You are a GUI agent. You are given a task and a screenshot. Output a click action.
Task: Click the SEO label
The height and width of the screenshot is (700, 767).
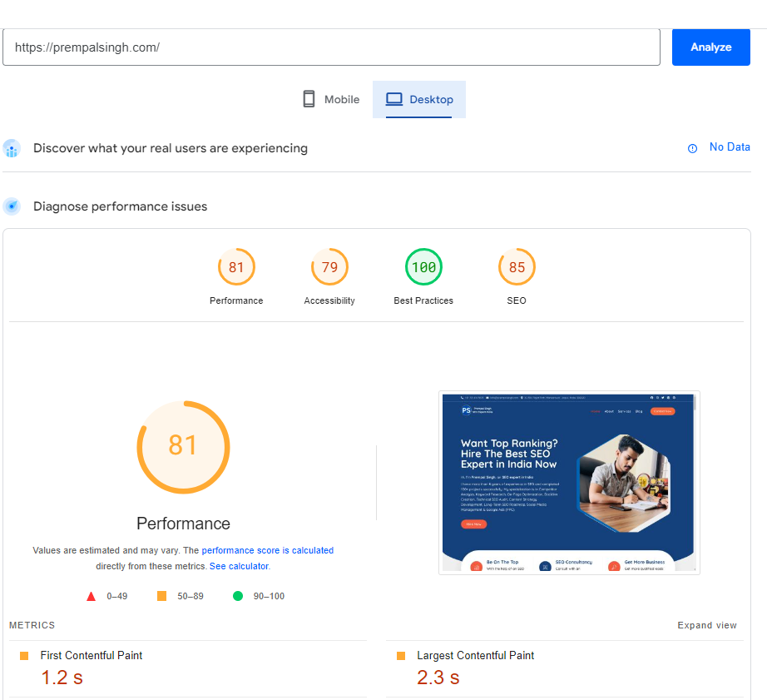(x=517, y=300)
